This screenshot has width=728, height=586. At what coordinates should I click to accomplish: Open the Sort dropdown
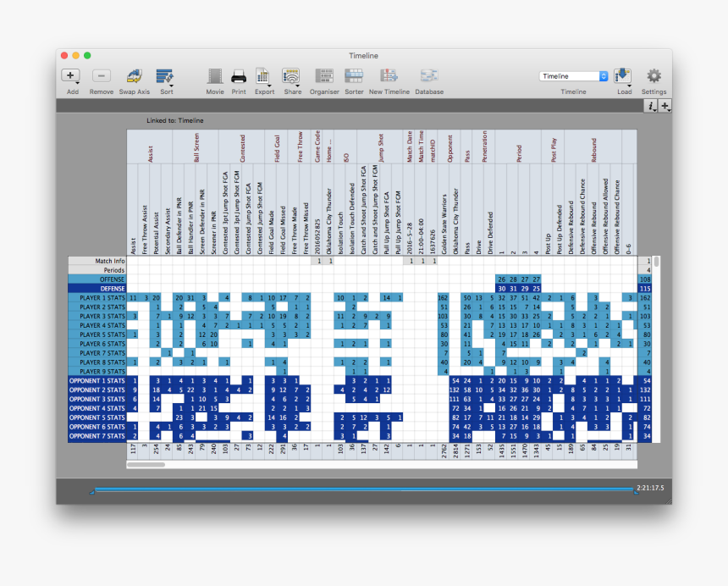click(x=166, y=77)
